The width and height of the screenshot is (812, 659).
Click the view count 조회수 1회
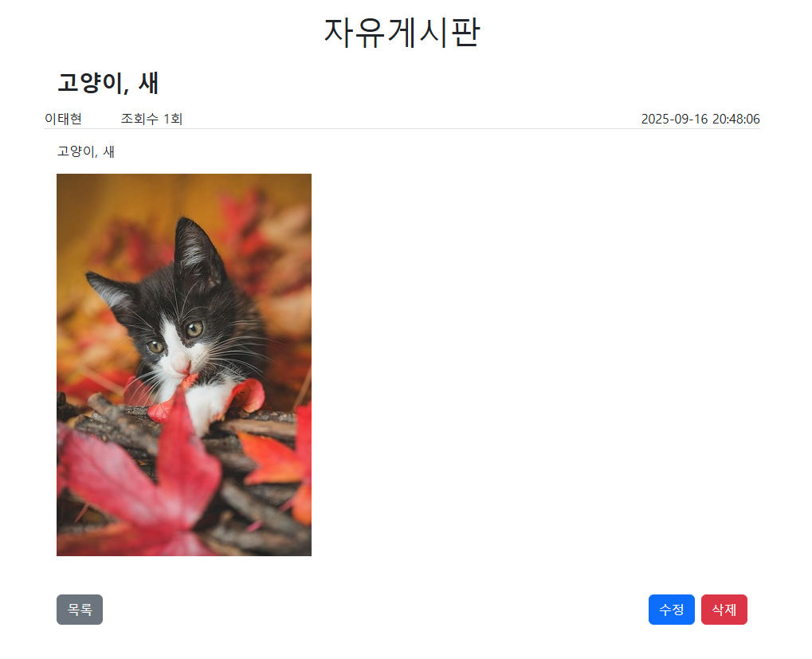[151, 119]
